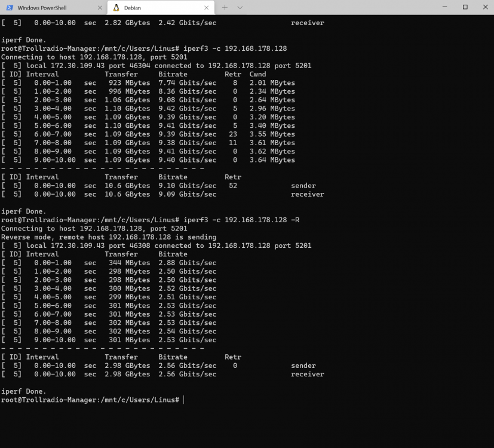Click the '9.08 Gbits/sec' bitrate value
The width and height of the screenshot is (494, 448).
(x=187, y=100)
